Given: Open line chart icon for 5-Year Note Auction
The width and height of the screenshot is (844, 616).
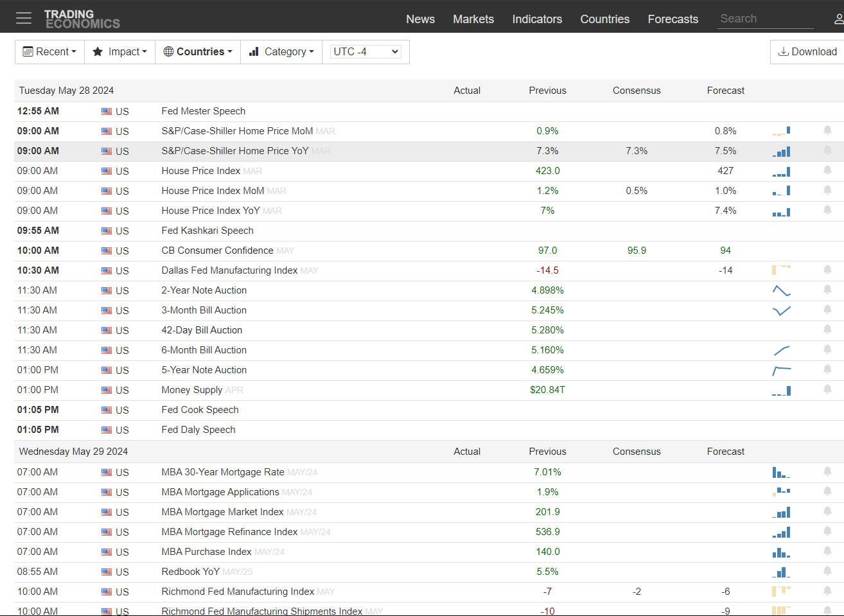Looking at the screenshot, I should pyautogui.click(x=781, y=371).
